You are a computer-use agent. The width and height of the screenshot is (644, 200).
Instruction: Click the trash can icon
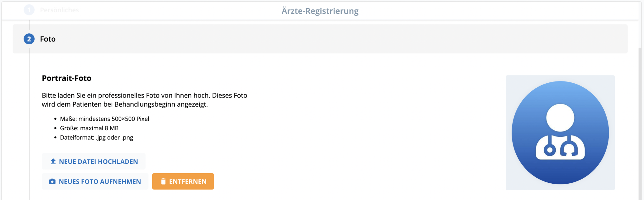point(163,181)
